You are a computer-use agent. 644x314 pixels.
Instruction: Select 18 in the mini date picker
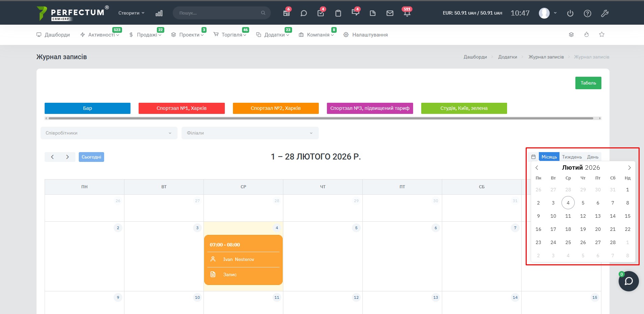pos(568,229)
